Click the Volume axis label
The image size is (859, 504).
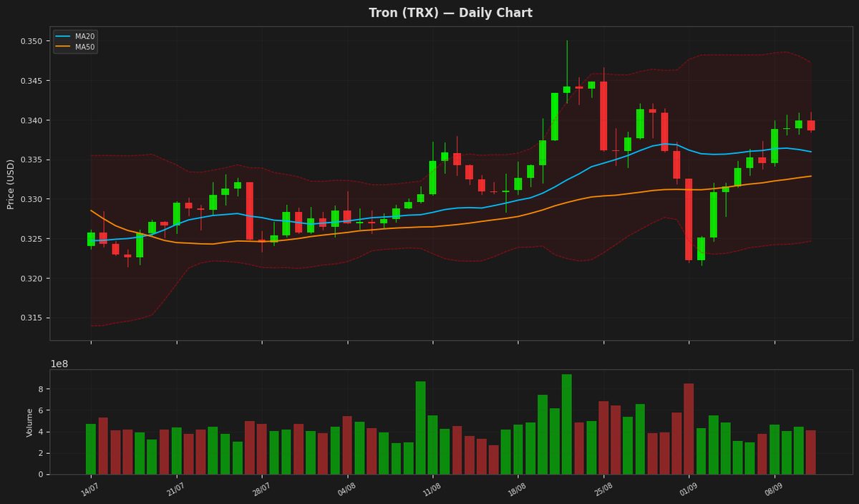pyautogui.click(x=30, y=422)
